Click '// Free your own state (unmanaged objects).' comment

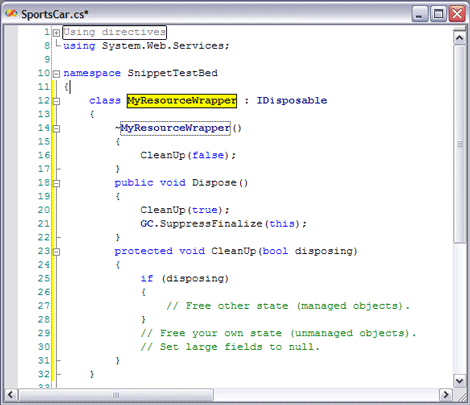(278, 333)
